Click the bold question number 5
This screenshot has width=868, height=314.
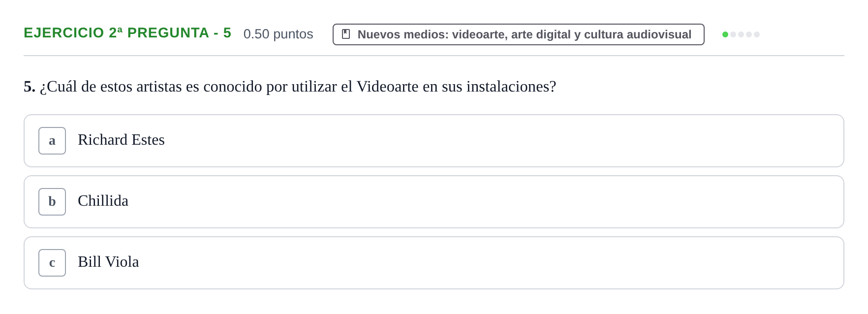click(30, 87)
